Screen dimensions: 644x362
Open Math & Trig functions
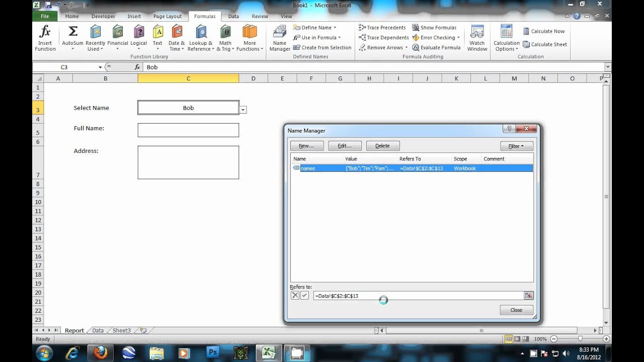click(225, 38)
